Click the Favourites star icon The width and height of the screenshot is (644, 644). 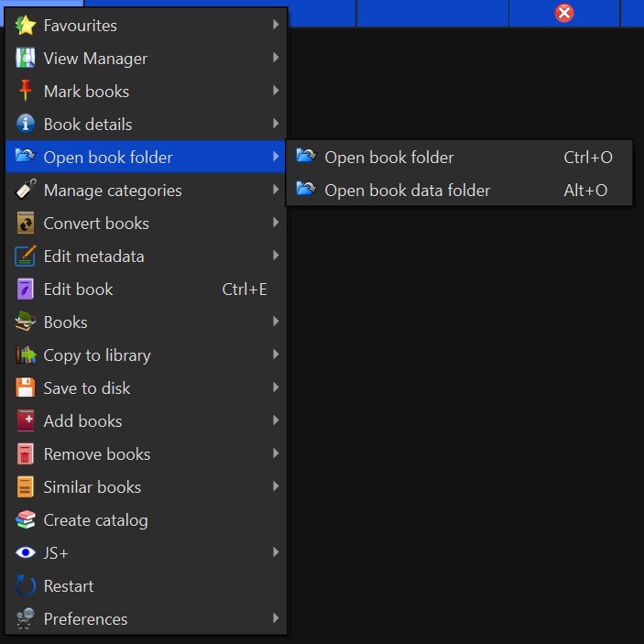(x=26, y=26)
